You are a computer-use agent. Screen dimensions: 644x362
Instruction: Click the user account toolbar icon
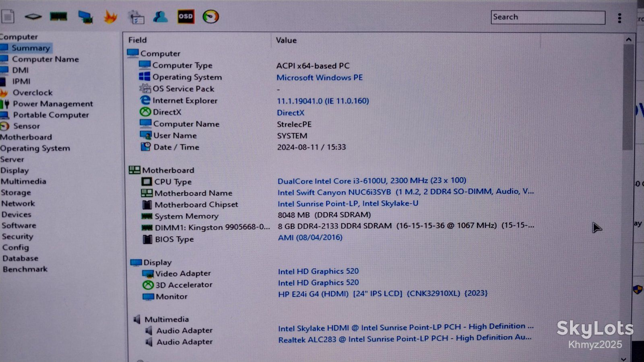[160, 17]
